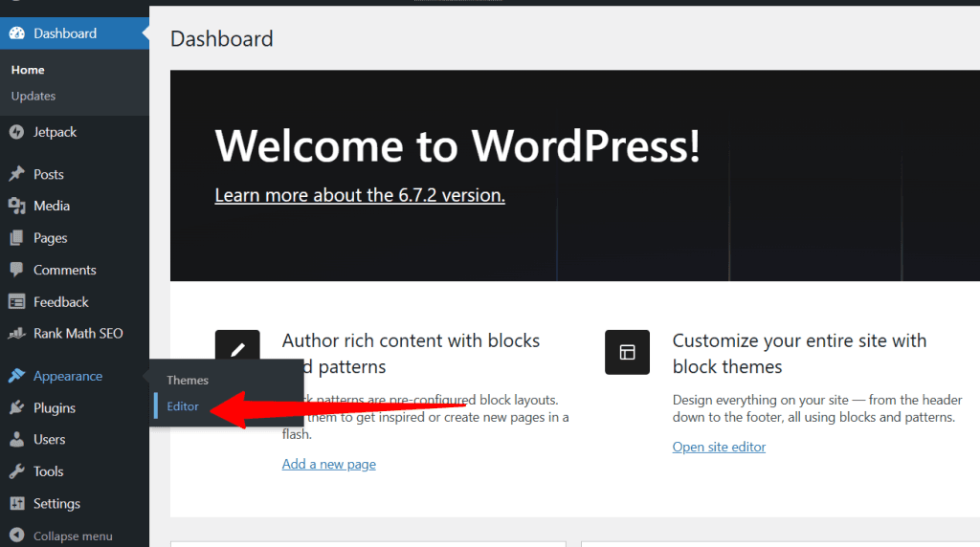
Task: Open the Appearance menu
Action: 67,376
